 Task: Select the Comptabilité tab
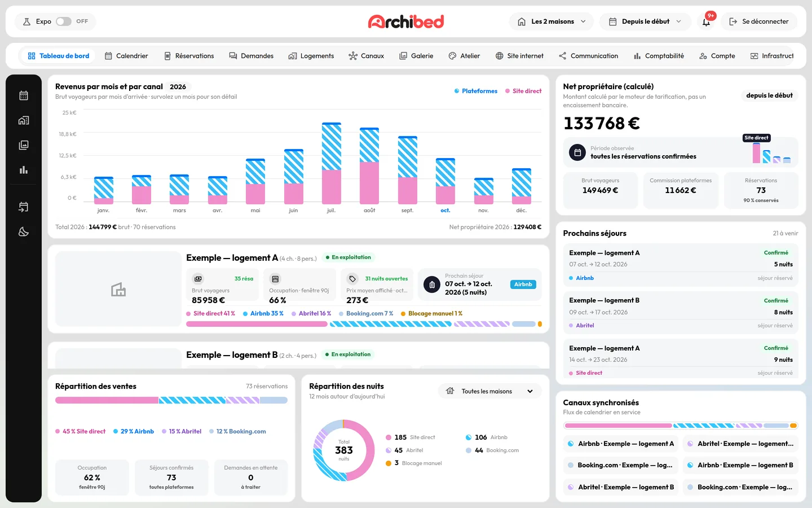coord(659,56)
